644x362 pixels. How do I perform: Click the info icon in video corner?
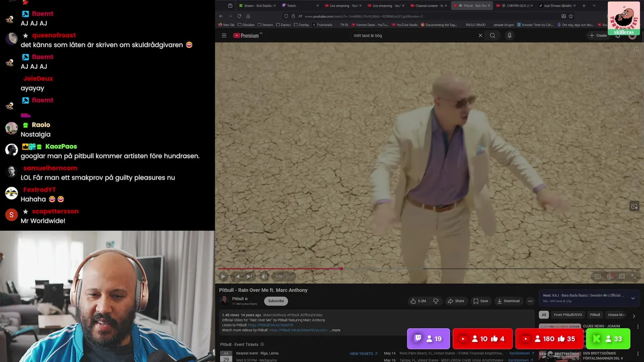click(636, 49)
